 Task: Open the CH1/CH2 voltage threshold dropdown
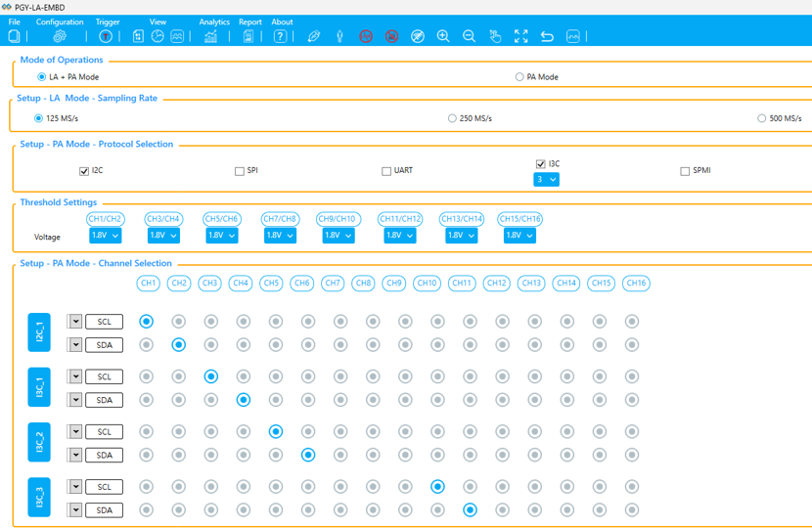pyautogui.click(x=105, y=236)
